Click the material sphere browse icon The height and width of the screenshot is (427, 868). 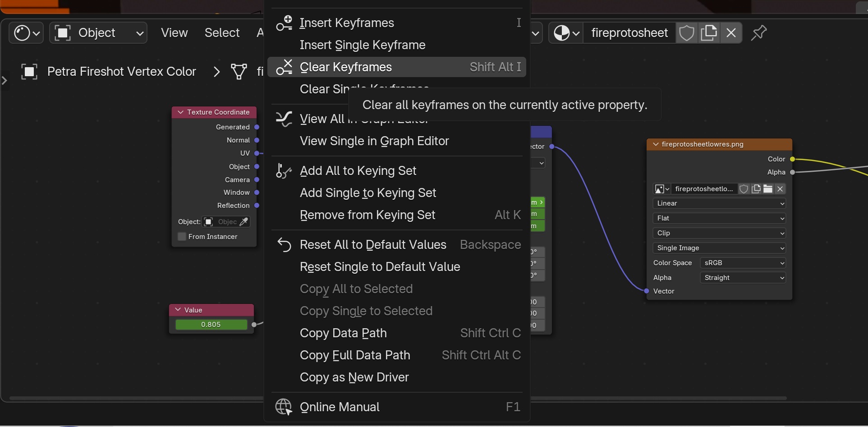click(x=566, y=33)
